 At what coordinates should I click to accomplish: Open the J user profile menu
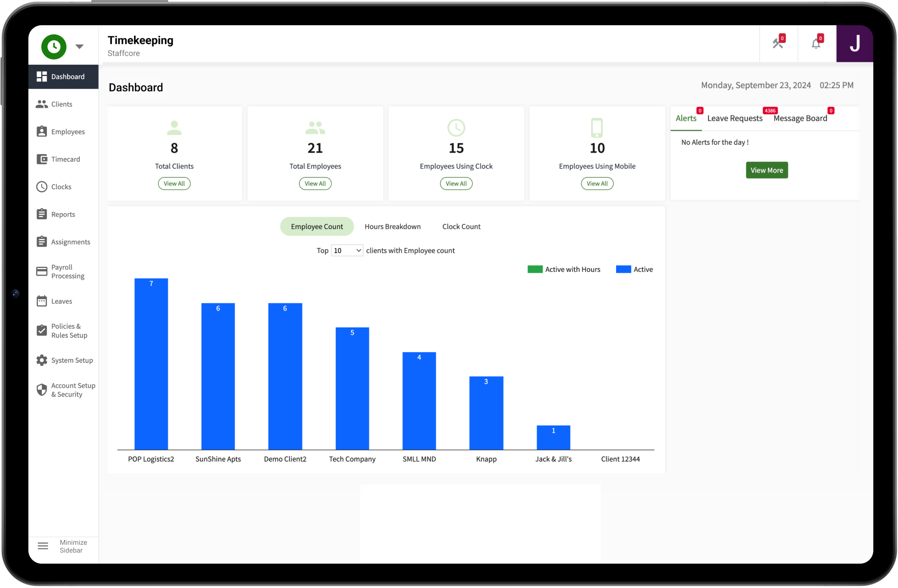click(854, 44)
